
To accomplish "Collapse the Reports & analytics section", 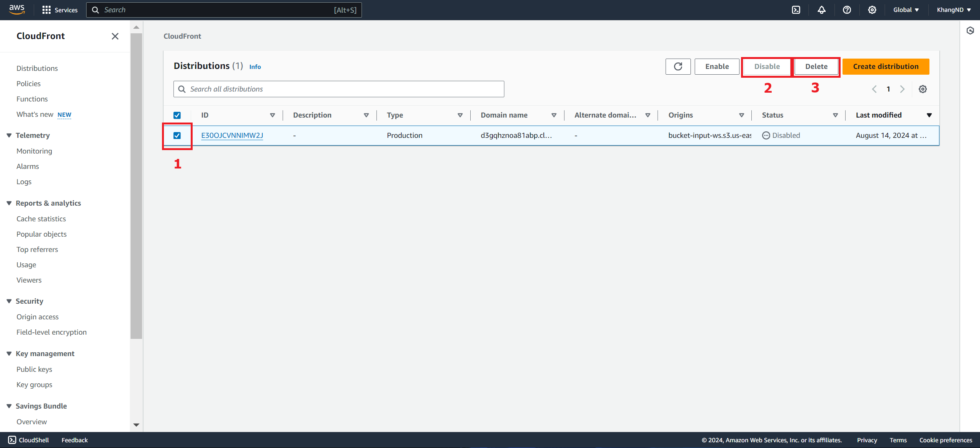I will pyautogui.click(x=9, y=203).
